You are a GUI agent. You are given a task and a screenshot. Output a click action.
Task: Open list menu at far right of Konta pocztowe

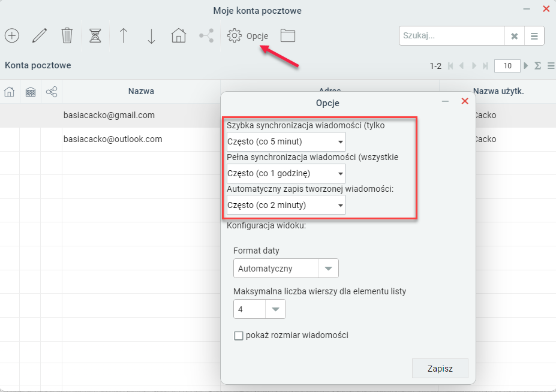tap(551, 65)
